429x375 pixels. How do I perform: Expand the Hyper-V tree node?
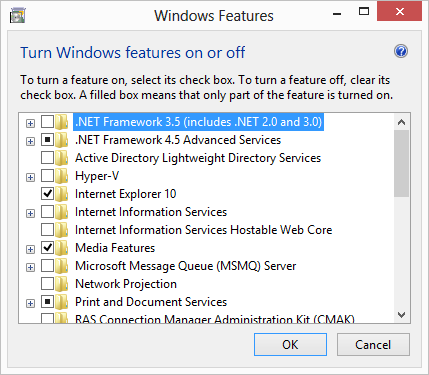(30, 177)
